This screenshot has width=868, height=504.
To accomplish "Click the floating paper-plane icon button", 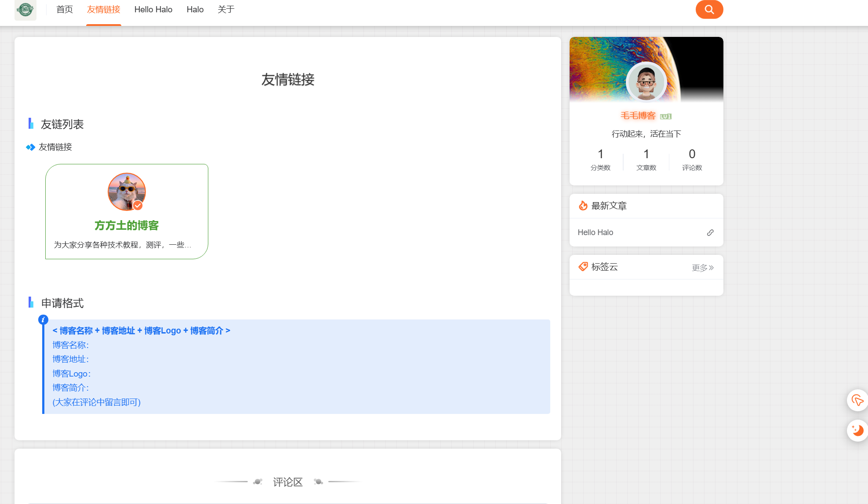I will pos(857,400).
